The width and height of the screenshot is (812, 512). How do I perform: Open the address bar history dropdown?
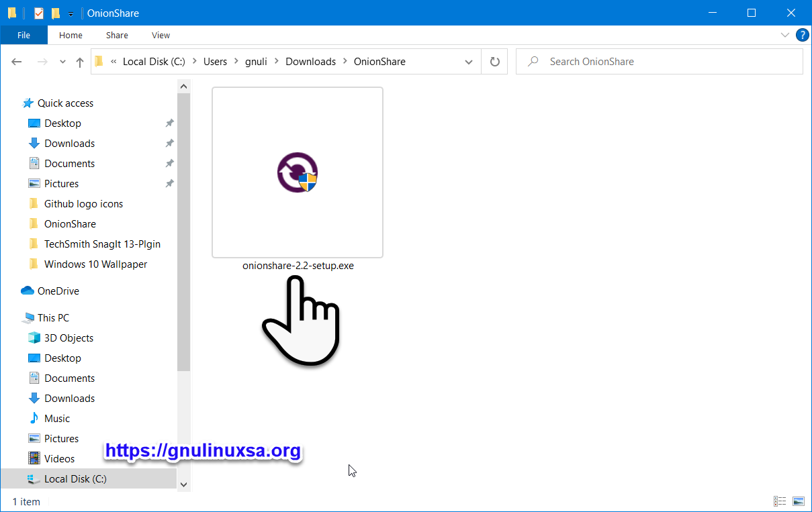[x=469, y=62]
